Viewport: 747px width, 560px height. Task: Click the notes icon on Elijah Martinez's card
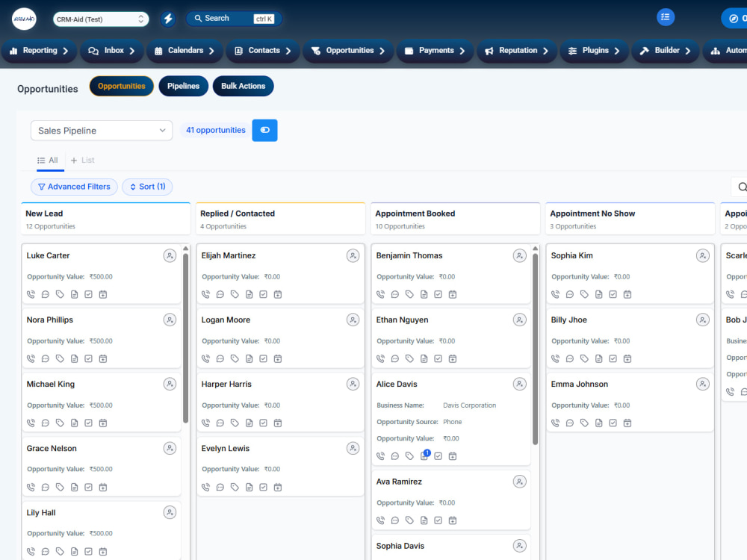click(x=249, y=294)
